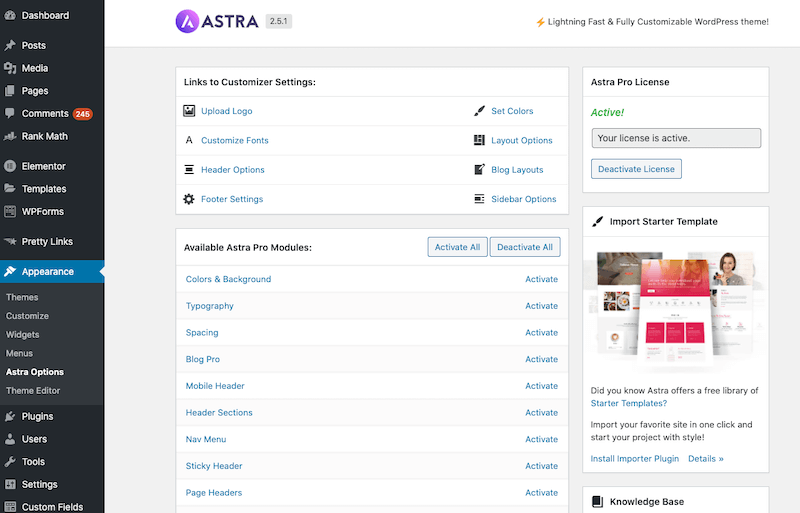
Task: Activate the Sticky Header module
Action: coord(542,466)
